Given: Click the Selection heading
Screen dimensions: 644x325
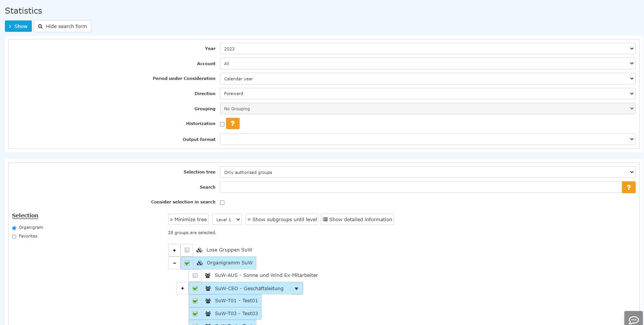Looking at the screenshot, I should 25,216.
